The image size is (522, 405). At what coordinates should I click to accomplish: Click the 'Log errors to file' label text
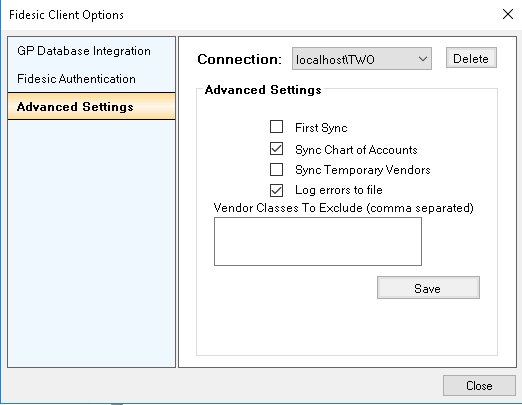click(339, 190)
